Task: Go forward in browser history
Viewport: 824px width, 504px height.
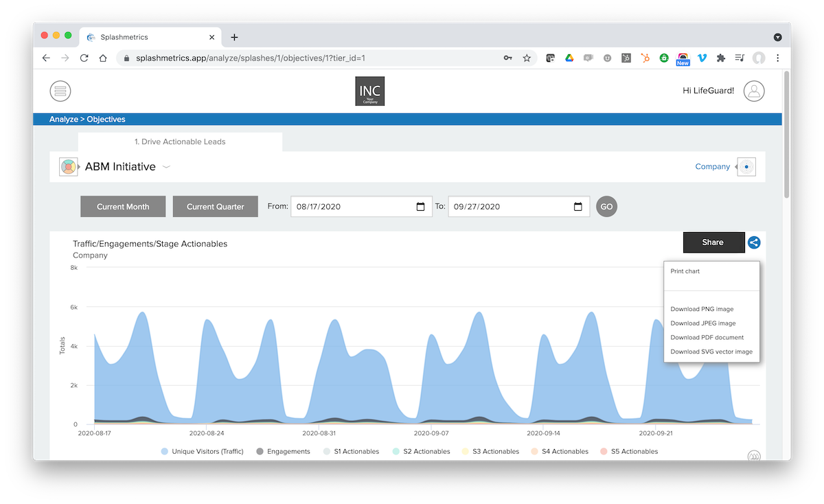Action: pos(65,58)
